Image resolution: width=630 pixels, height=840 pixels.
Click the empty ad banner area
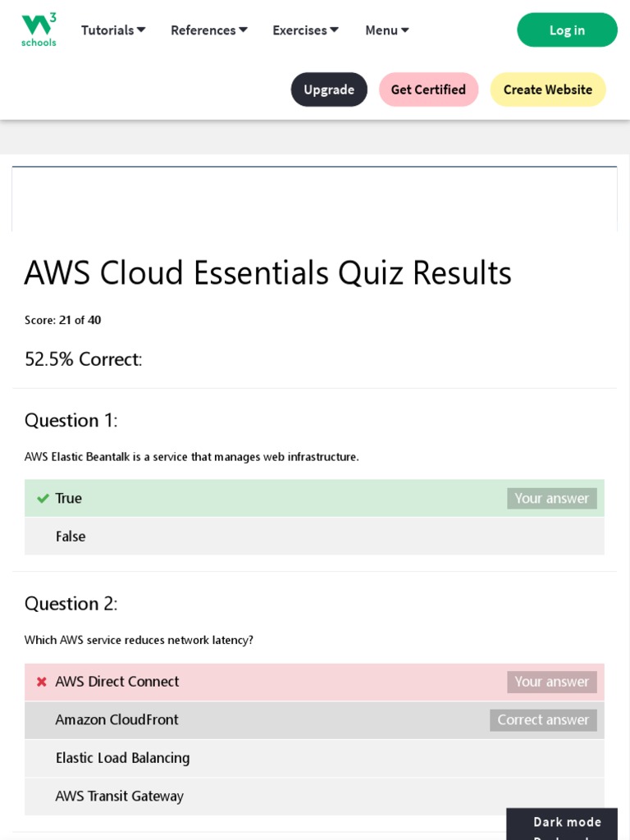[314, 199]
